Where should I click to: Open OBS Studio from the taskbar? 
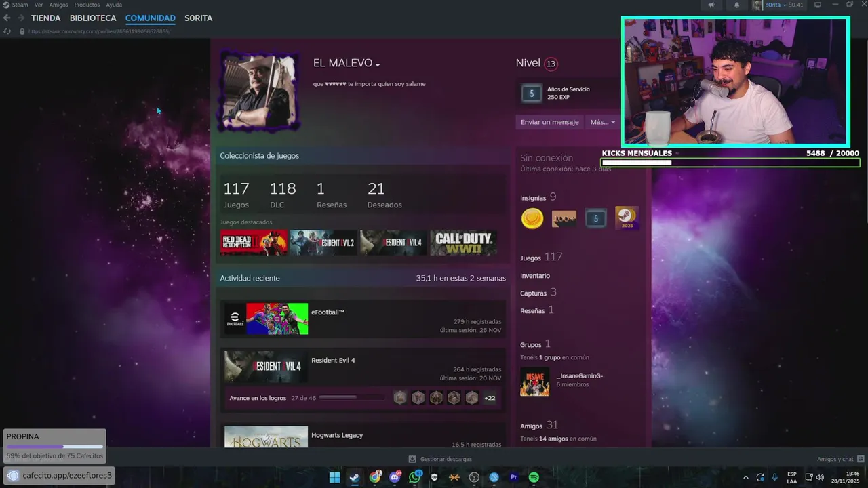(x=474, y=477)
